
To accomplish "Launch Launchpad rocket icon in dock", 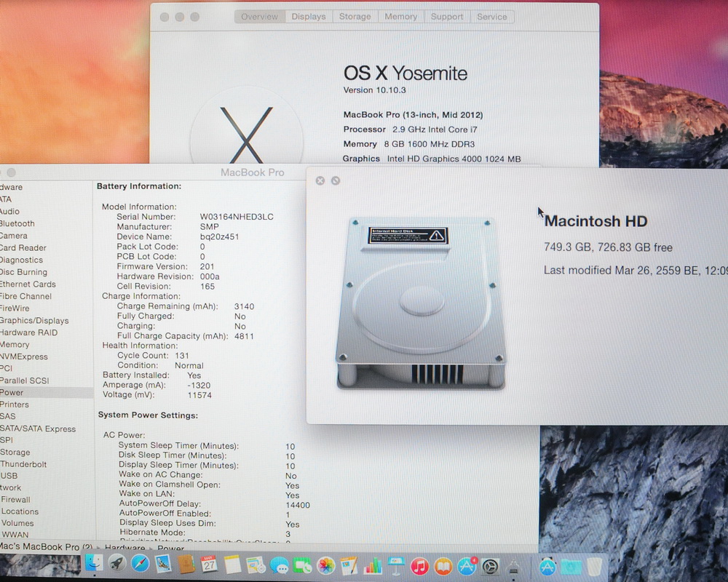I will [x=117, y=565].
